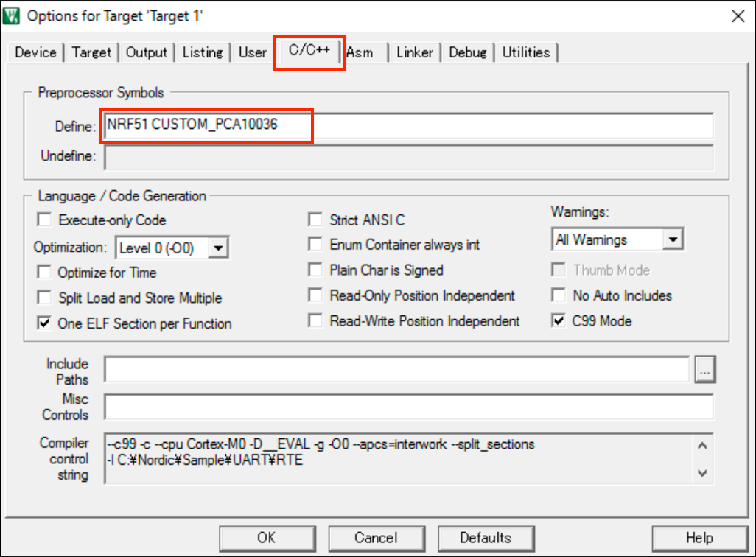Open the Optimization level dropdown
Screen dimensions: 756x557
click(217, 248)
